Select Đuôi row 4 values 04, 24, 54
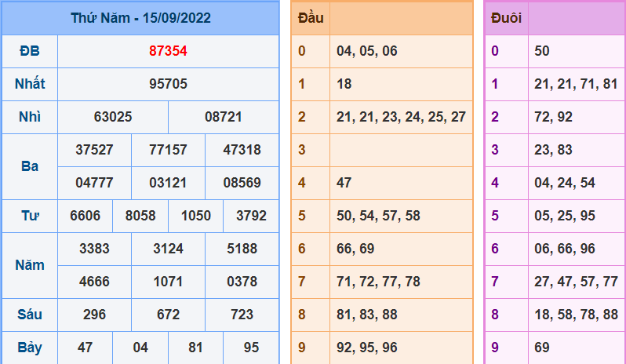The image size is (626, 364). 565,183
